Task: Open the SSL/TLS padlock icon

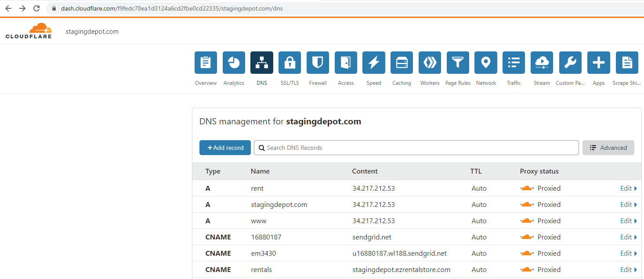Action: pos(290,62)
